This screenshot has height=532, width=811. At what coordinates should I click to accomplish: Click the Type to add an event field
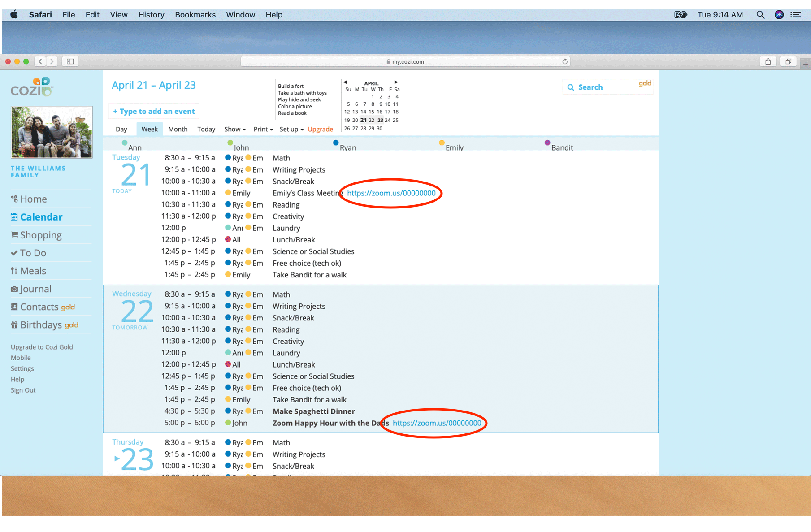pyautogui.click(x=153, y=111)
